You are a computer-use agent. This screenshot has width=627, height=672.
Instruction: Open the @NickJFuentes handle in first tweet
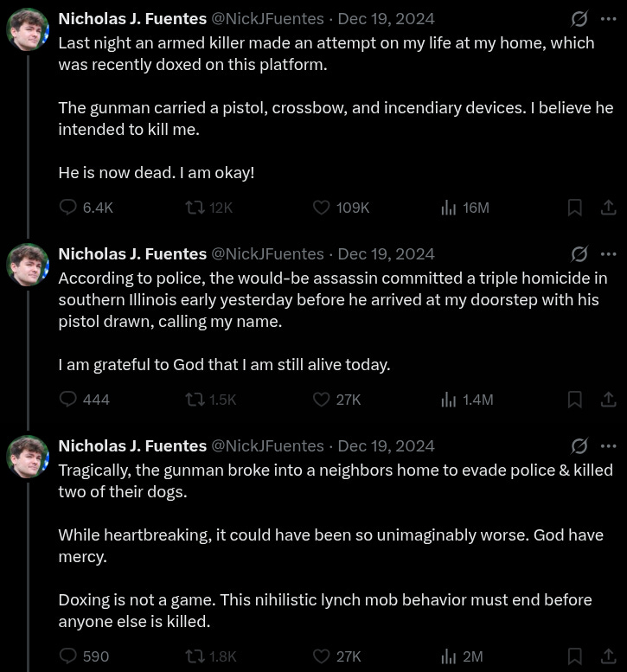click(267, 18)
